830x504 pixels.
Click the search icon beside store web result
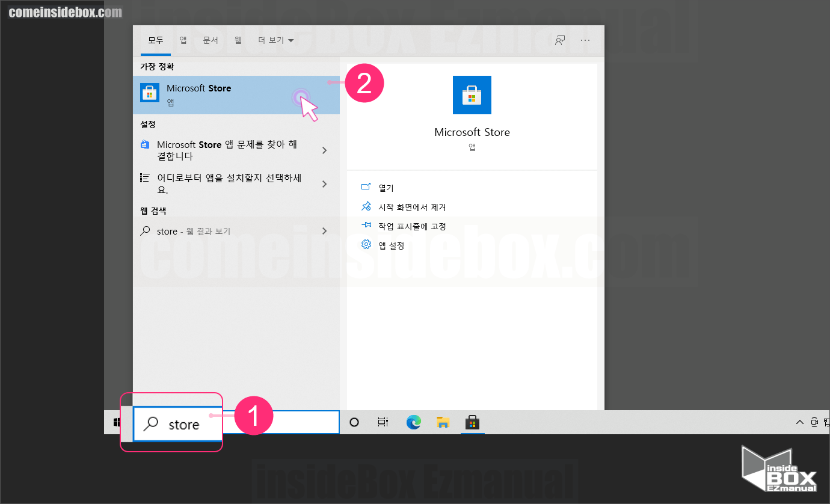point(145,230)
